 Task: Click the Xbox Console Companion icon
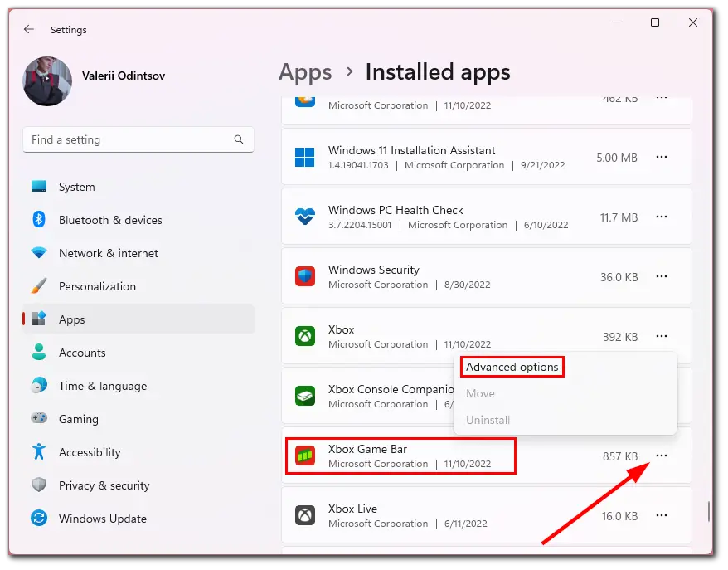click(305, 396)
